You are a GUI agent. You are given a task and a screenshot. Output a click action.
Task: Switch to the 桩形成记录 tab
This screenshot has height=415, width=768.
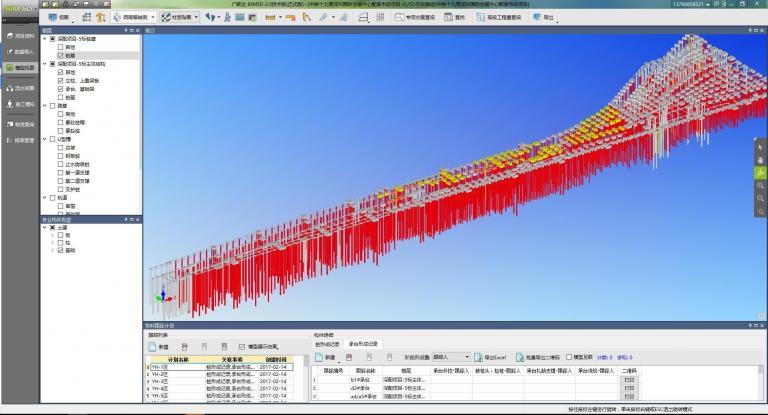click(328, 344)
